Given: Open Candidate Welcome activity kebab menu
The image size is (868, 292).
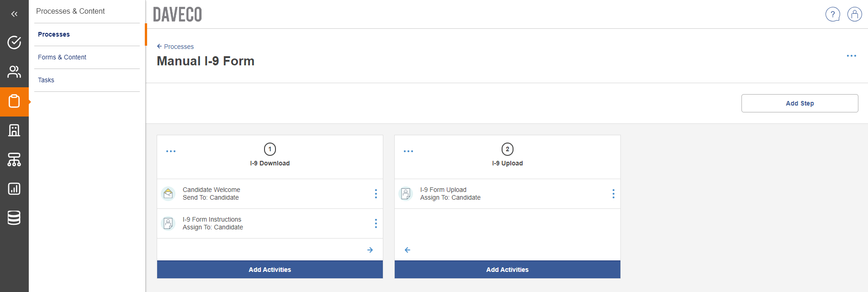Looking at the screenshot, I should pos(376,194).
